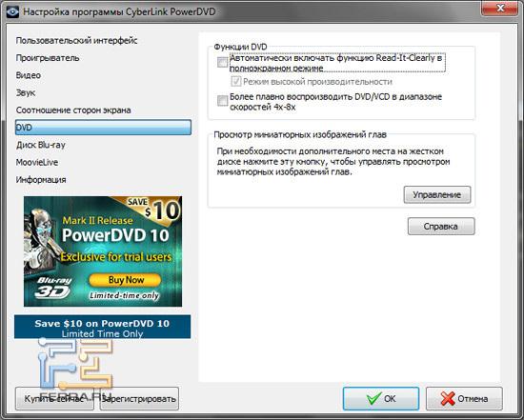This screenshot has width=524, height=420.
Task: Select the highlighted DVD category
Action: (x=103, y=128)
